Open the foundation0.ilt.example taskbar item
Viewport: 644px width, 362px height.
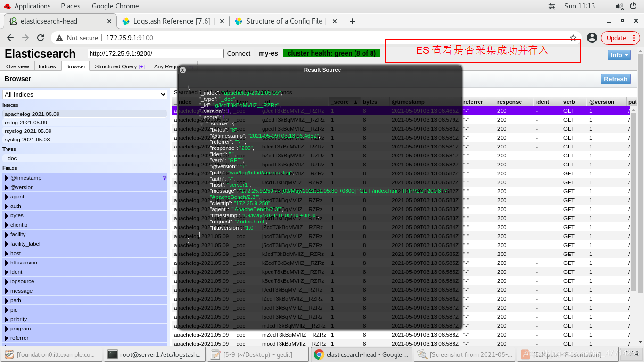click(51, 354)
